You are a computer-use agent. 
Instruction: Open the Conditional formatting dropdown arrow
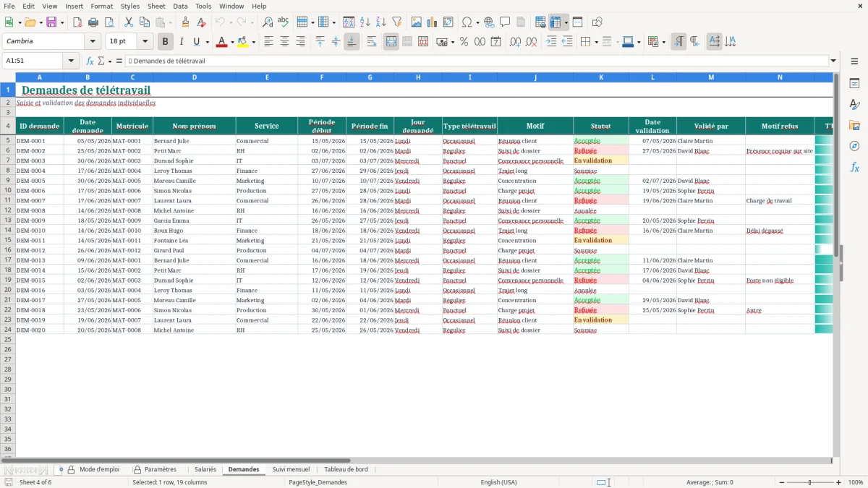663,42
